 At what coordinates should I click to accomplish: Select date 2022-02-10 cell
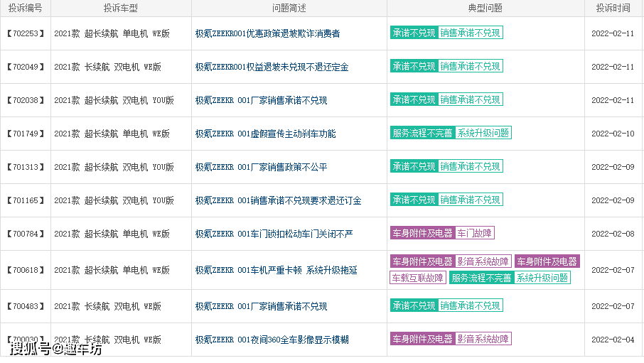pos(613,134)
